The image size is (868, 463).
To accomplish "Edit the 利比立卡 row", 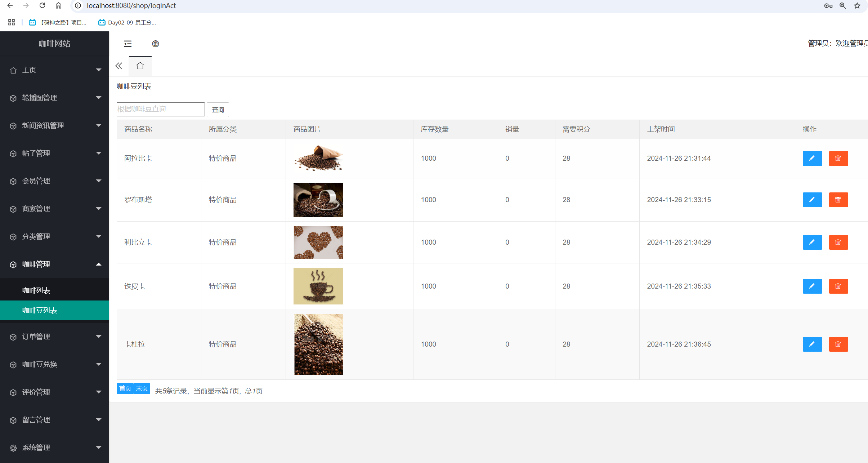I will [x=812, y=242].
